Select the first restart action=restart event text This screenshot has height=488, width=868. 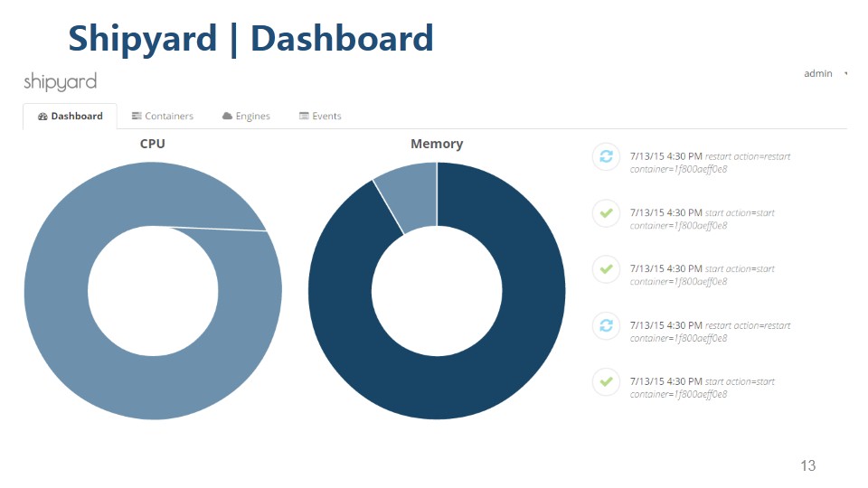click(748, 156)
